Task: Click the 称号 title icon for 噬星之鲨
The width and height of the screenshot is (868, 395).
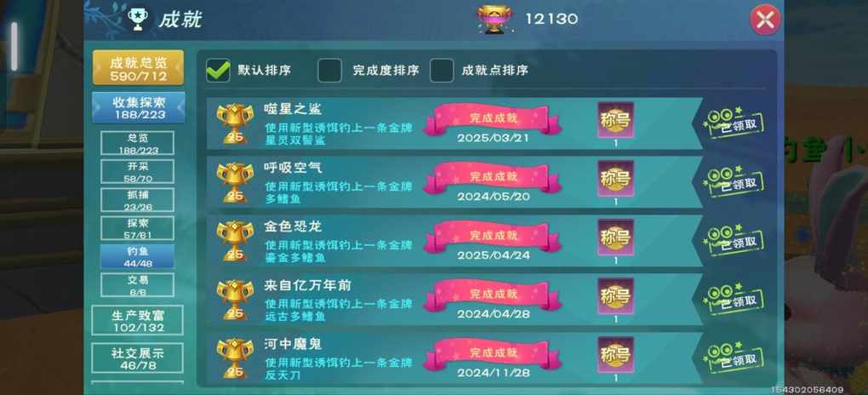Action: point(615,120)
